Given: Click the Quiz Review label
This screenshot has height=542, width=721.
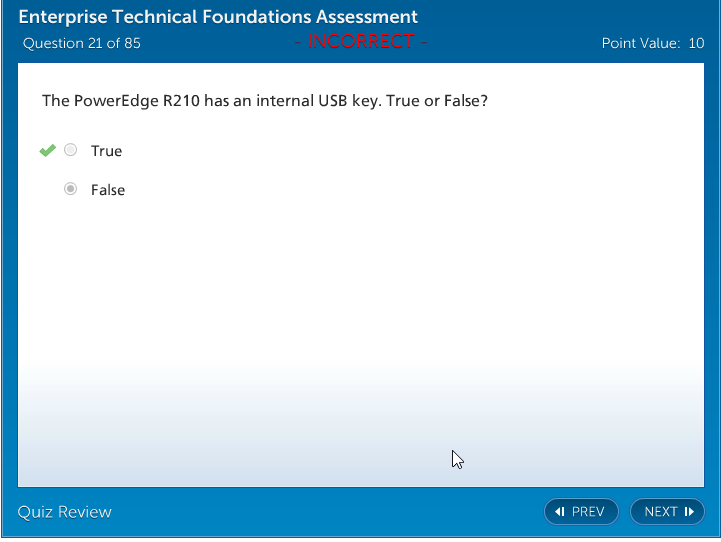Looking at the screenshot, I should [65, 512].
